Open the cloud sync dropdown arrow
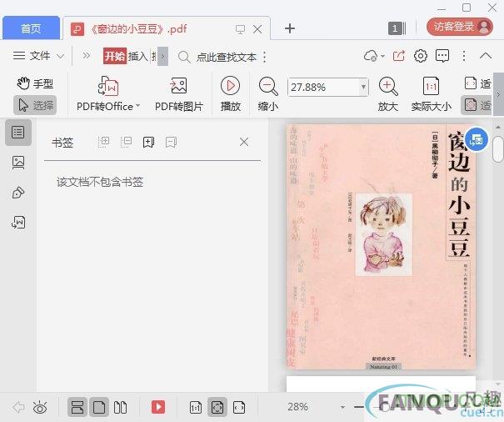 tap(382, 56)
